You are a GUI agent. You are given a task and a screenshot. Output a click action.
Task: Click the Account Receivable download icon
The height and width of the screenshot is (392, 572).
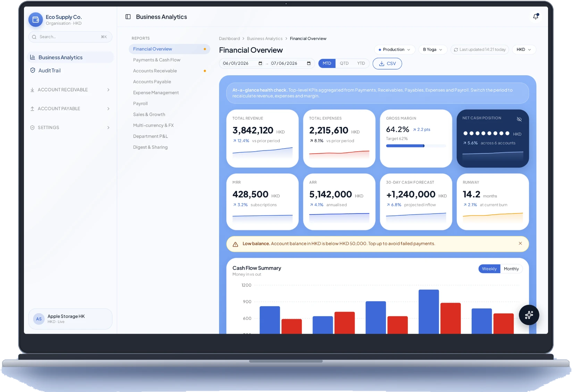(x=32, y=90)
